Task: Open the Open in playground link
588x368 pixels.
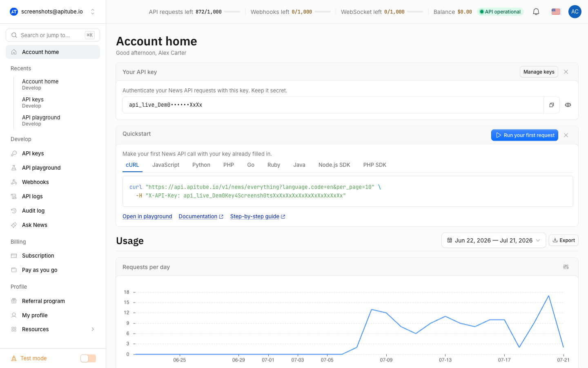Action: click(147, 217)
